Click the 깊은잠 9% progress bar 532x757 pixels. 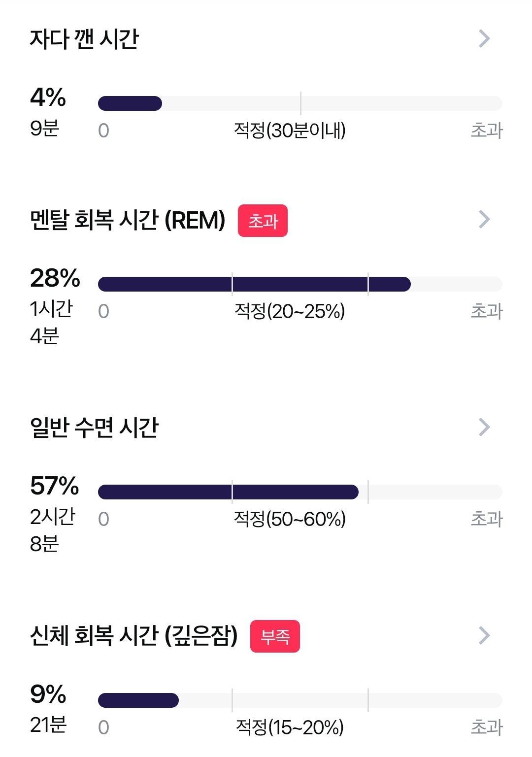point(300,700)
